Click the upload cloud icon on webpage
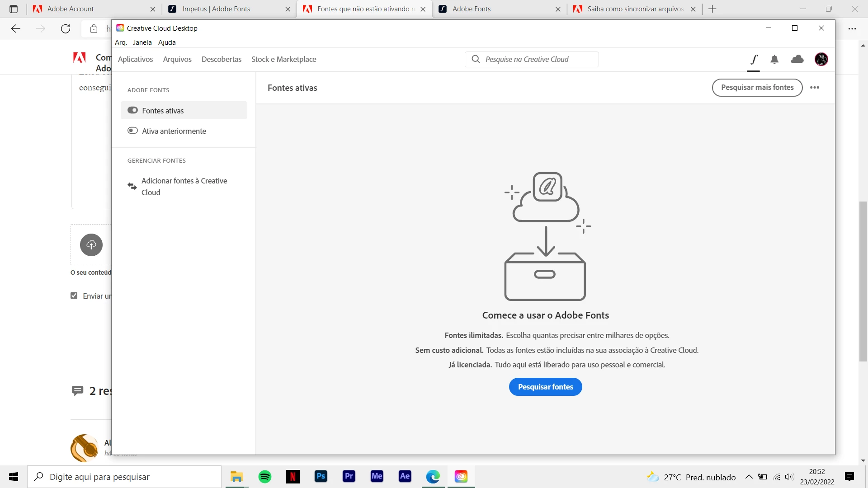The height and width of the screenshot is (488, 868). [91, 245]
